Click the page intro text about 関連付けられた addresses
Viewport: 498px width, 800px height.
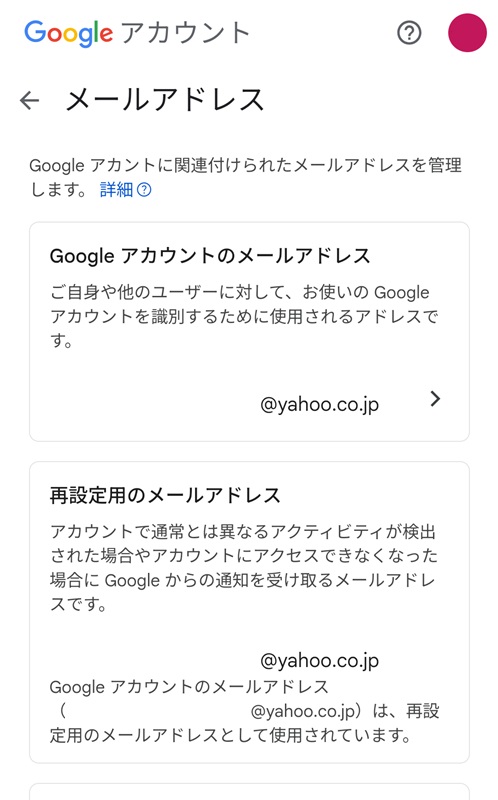[x=245, y=178]
